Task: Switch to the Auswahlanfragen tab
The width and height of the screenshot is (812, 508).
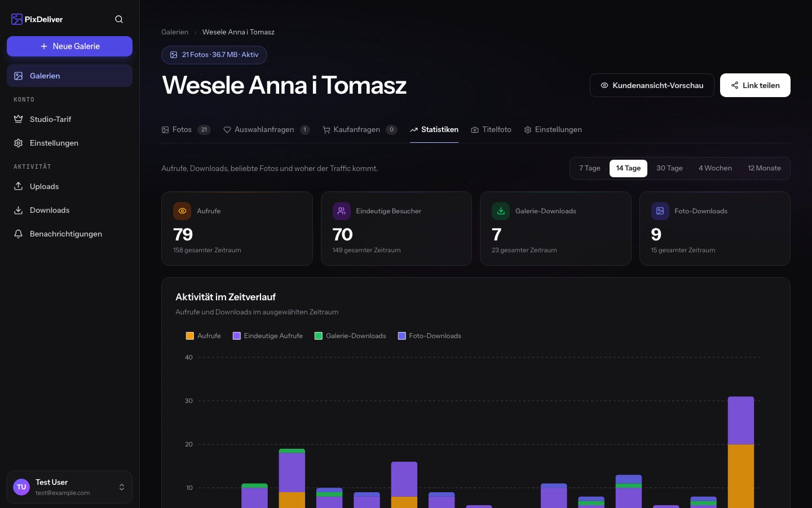Action: (x=267, y=130)
